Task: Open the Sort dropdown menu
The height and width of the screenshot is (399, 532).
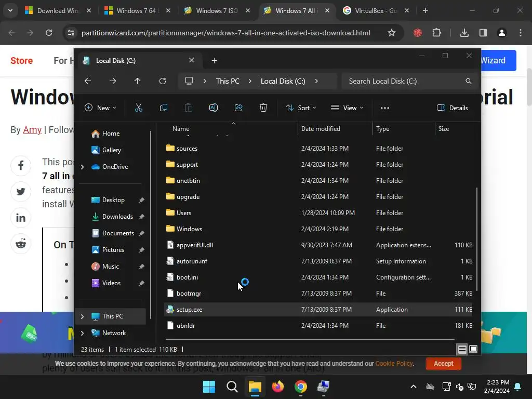Action: [x=301, y=108]
